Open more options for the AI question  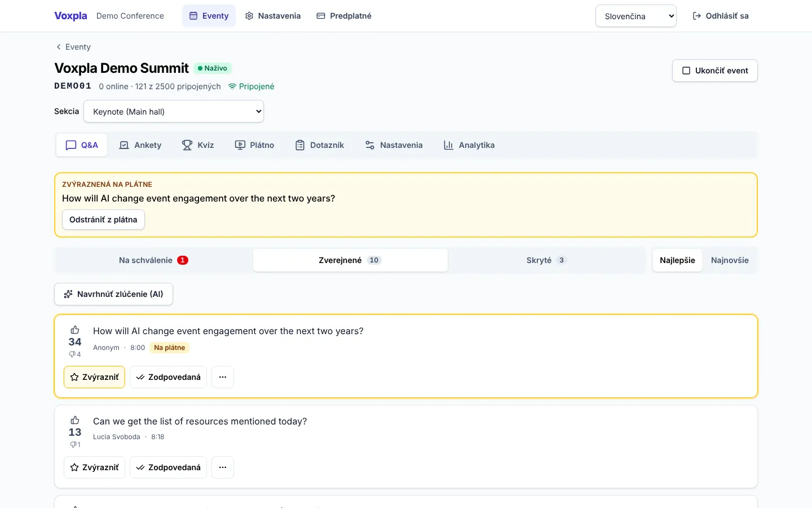(x=223, y=377)
